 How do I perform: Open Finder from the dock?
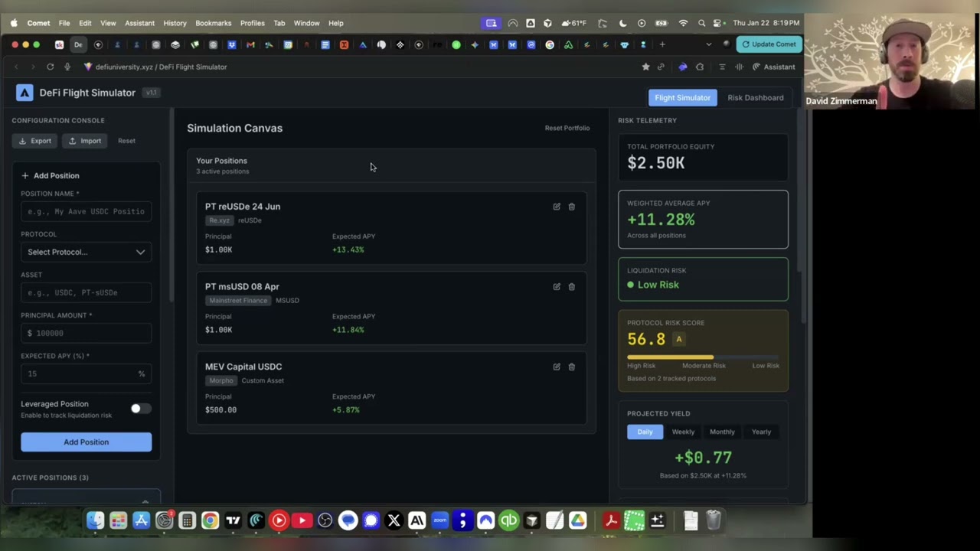click(x=95, y=521)
